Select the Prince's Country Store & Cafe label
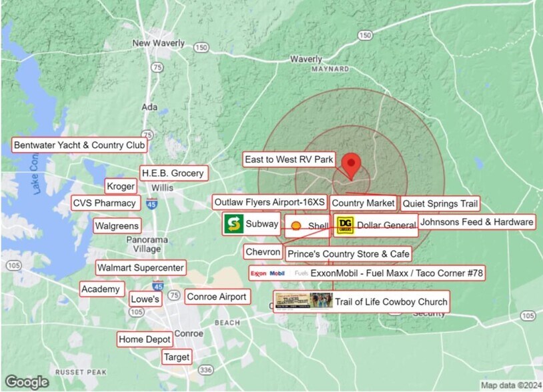 pyautogui.click(x=348, y=254)
